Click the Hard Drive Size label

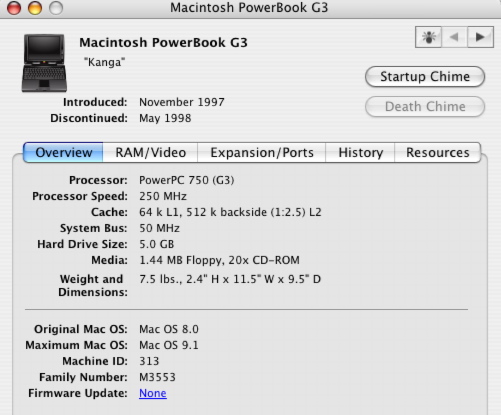coord(82,244)
